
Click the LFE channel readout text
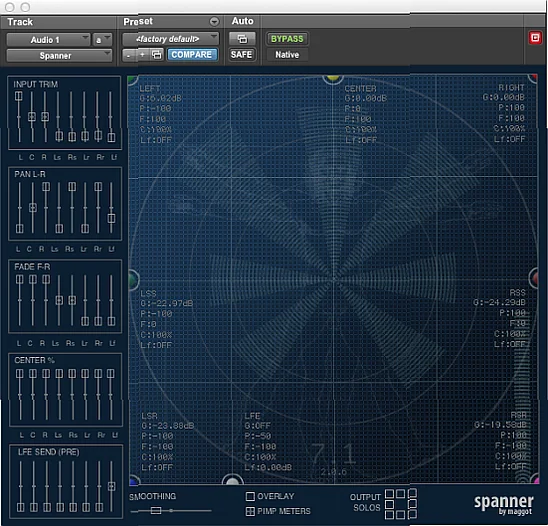pyautogui.click(x=268, y=441)
